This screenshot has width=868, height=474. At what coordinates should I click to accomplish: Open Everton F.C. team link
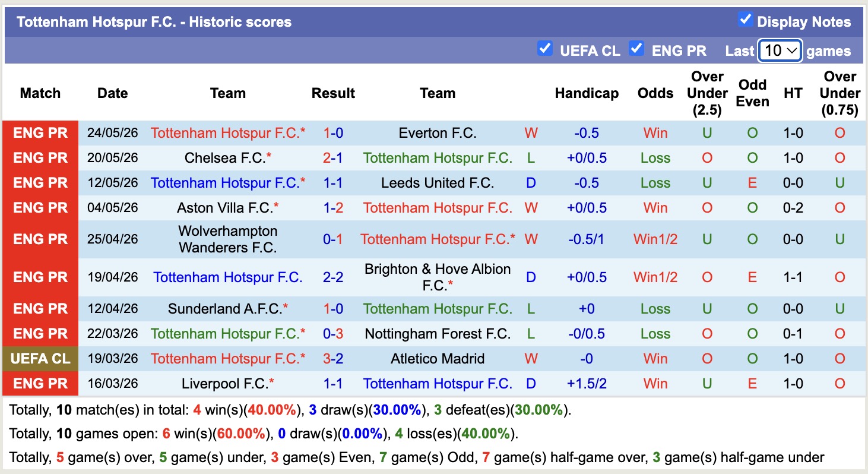click(x=438, y=133)
